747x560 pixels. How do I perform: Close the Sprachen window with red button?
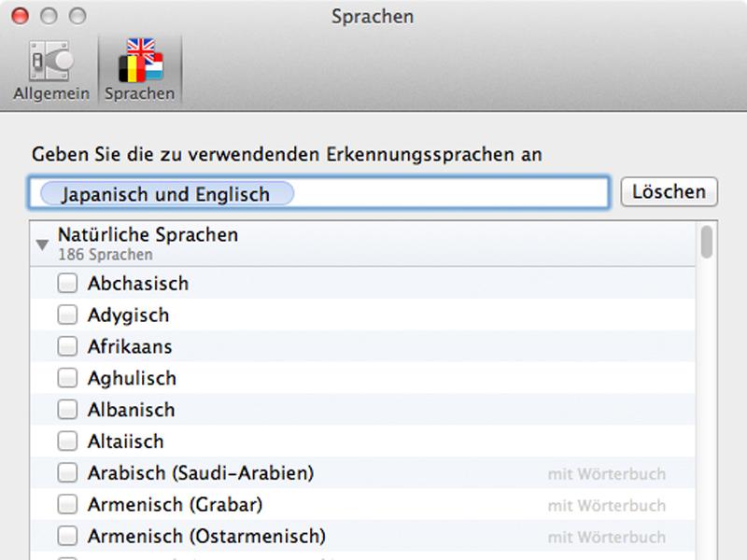click(x=20, y=16)
